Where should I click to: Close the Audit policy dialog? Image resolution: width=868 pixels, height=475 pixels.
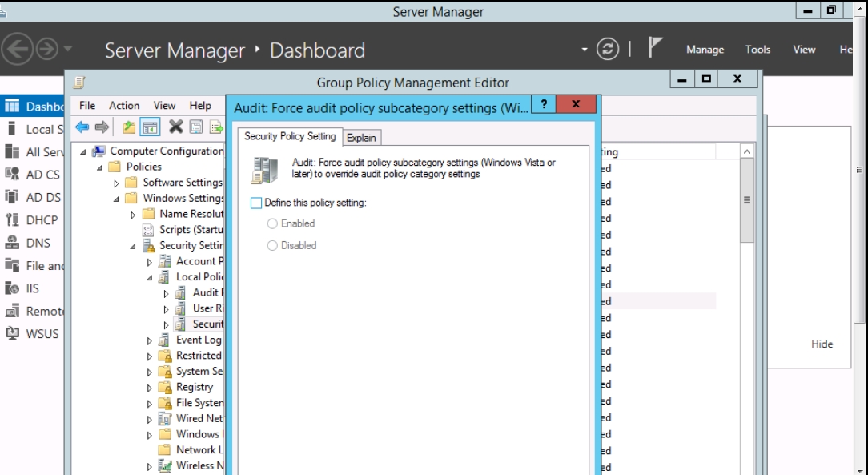[576, 104]
